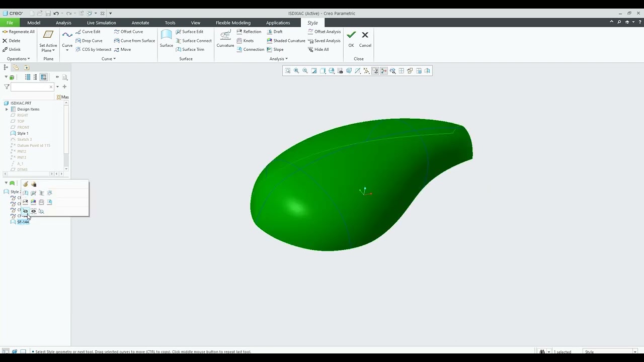Click the Regenerate All command

[19, 32]
